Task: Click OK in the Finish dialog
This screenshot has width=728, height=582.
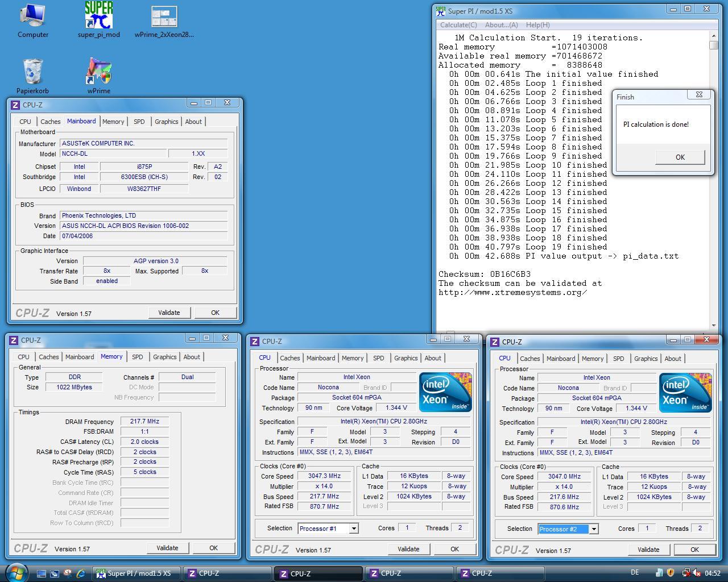Action: (680, 157)
